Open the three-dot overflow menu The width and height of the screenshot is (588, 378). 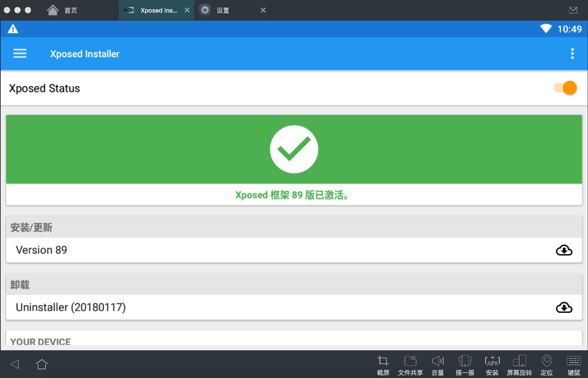(x=572, y=54)
